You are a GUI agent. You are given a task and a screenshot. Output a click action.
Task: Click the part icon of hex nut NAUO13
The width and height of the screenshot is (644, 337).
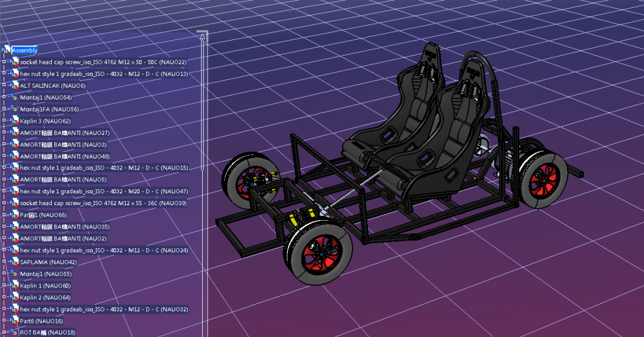coord(14,73)
